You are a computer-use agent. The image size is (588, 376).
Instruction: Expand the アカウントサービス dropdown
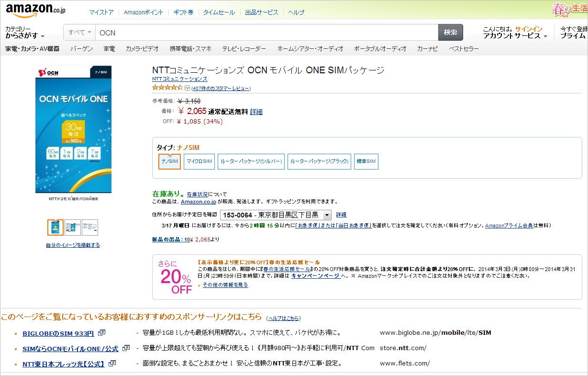pos(516,36)
